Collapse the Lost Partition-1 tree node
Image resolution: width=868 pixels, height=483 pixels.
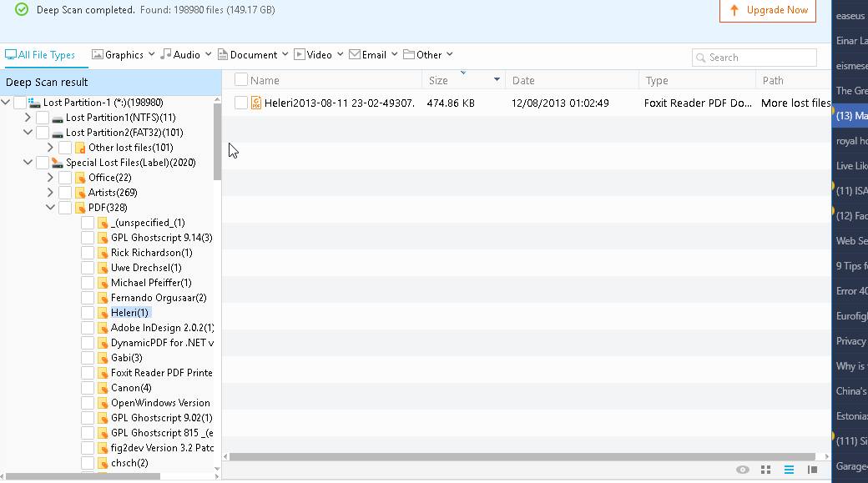tap(6, 103)
